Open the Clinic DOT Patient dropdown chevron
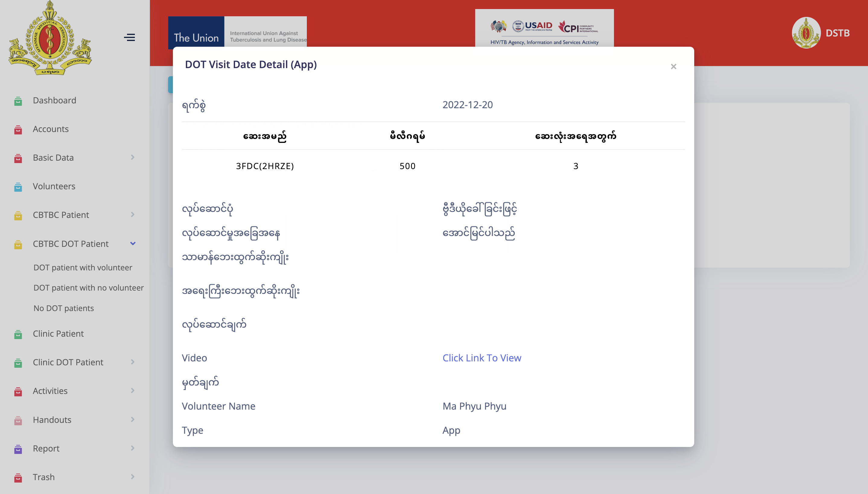868x494 pixels. pyautogui.click(x=132, y=362)
